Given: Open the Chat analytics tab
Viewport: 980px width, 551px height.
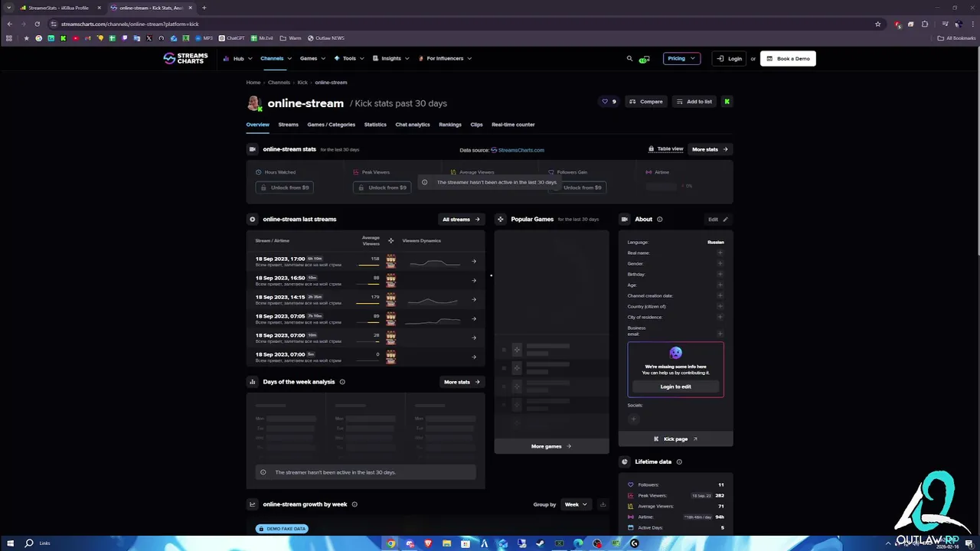Looking at the screenshot, I should [x=413, y=125].
